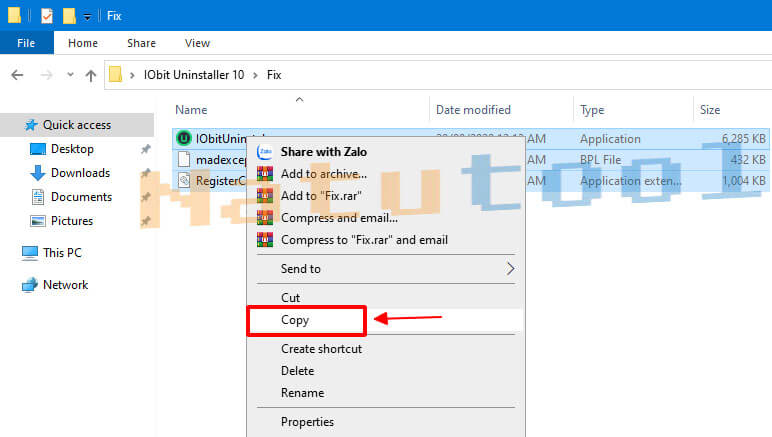Image resolution: width=772 pixels, height=437 pixels.
Task: Click the Desktop folder icon
Action: click(x=38, y=149)
